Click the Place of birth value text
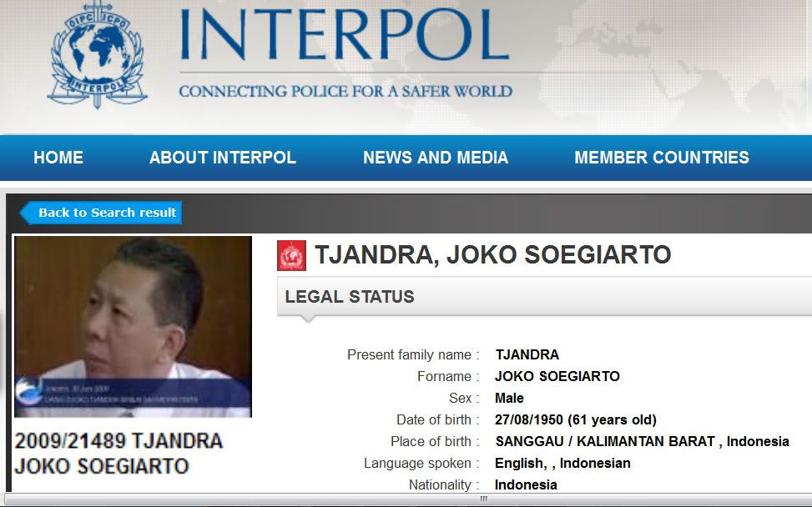Image resolution: width=812 pixels, height=507 pixels. tap(642, 441)
